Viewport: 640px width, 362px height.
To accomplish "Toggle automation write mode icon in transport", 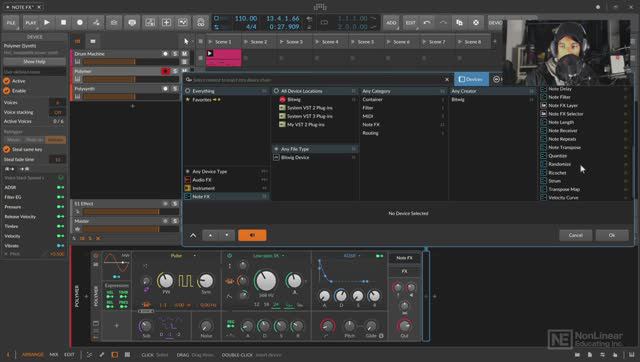I will click(96, 22).
